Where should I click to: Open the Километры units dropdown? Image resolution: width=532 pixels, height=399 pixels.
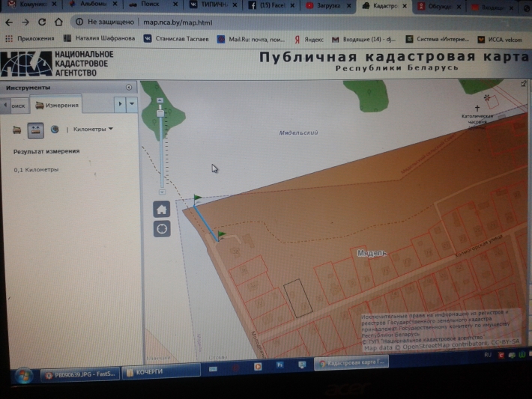click(x=93, y=130)
